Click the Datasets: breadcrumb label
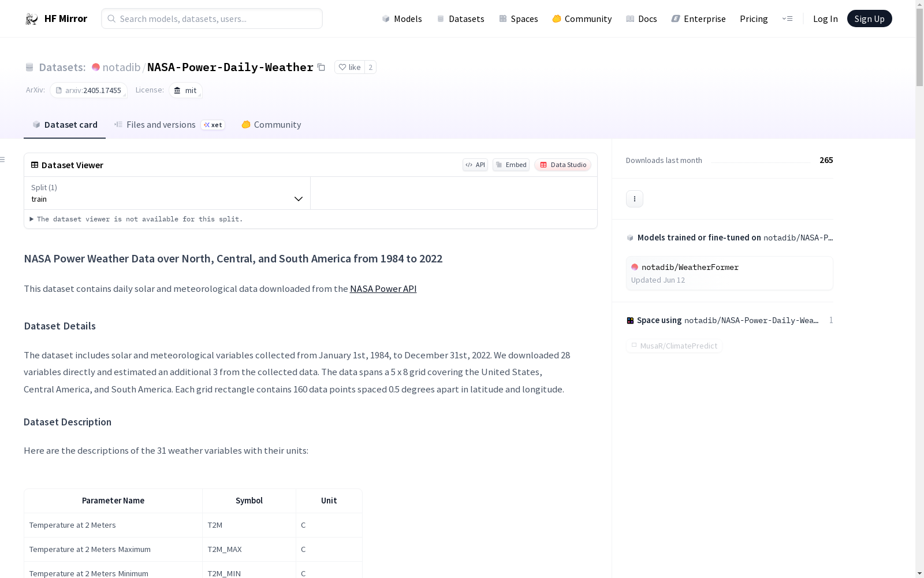The width and height of the screenshot is (924, 578). pos(62,67)
